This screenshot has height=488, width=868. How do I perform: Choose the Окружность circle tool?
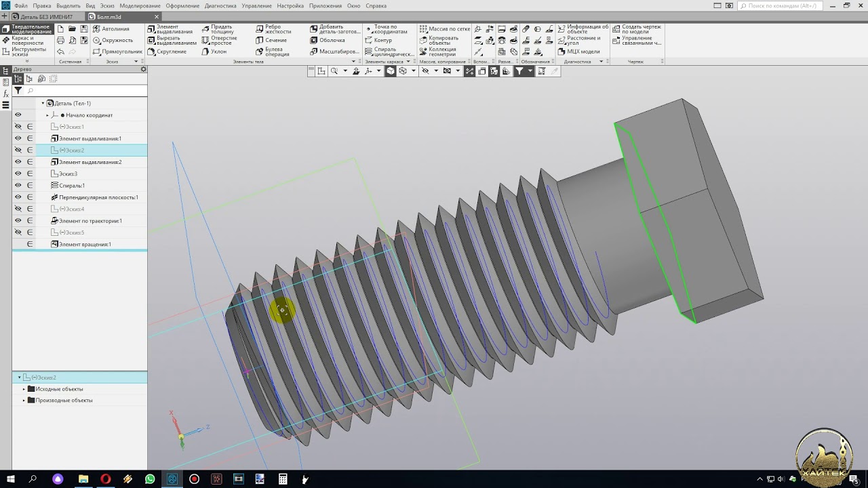pos(113,40)
